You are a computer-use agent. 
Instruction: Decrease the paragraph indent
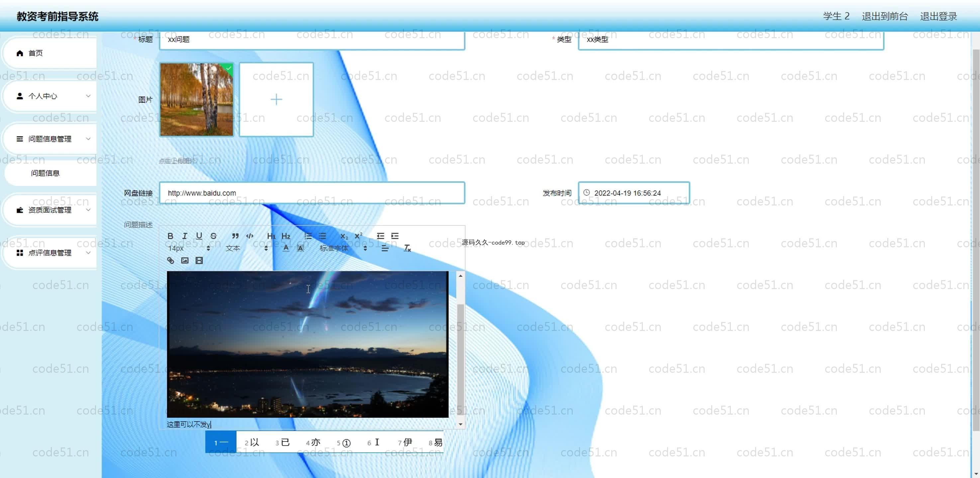coord(380,236)
